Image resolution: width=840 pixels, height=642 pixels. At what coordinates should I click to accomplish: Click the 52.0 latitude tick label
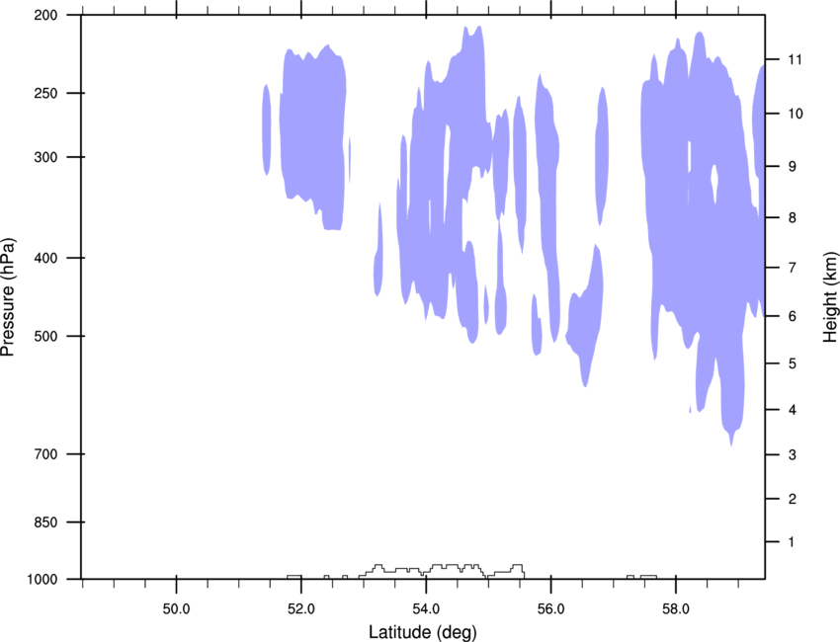tap(301, 609)
